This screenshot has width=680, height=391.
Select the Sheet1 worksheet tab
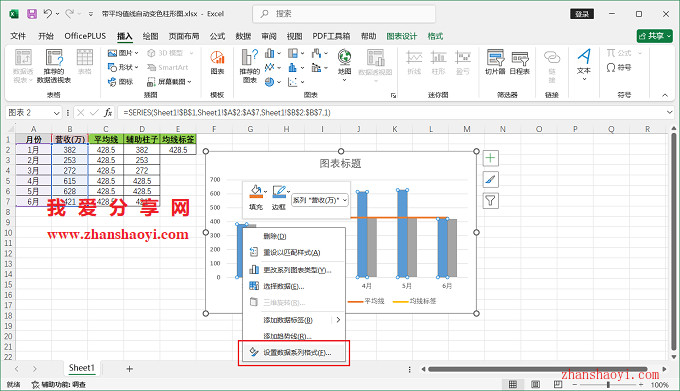pyautogui.click(x=82, y=368)
